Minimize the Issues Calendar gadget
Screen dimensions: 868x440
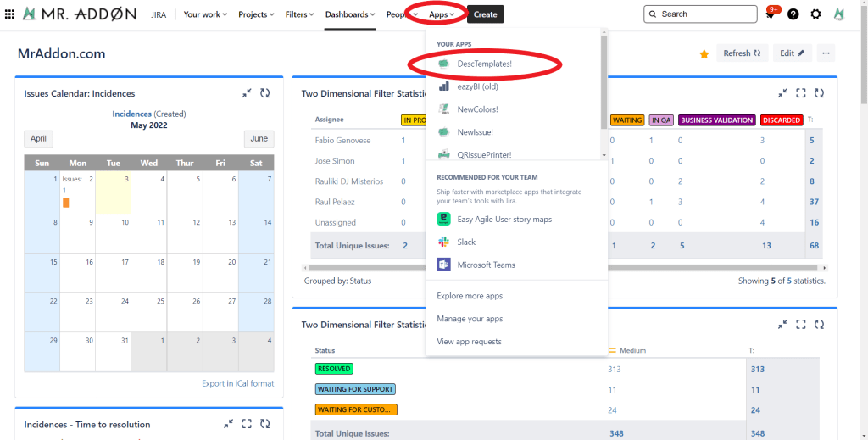point(247,93)
